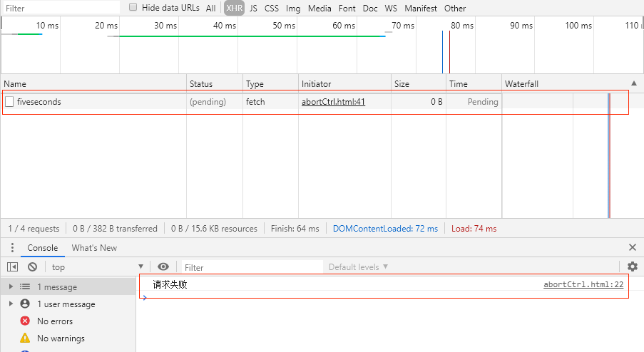Open the top context selector dropdown
This screenshot has width=644, height=352.
point(94,267)
